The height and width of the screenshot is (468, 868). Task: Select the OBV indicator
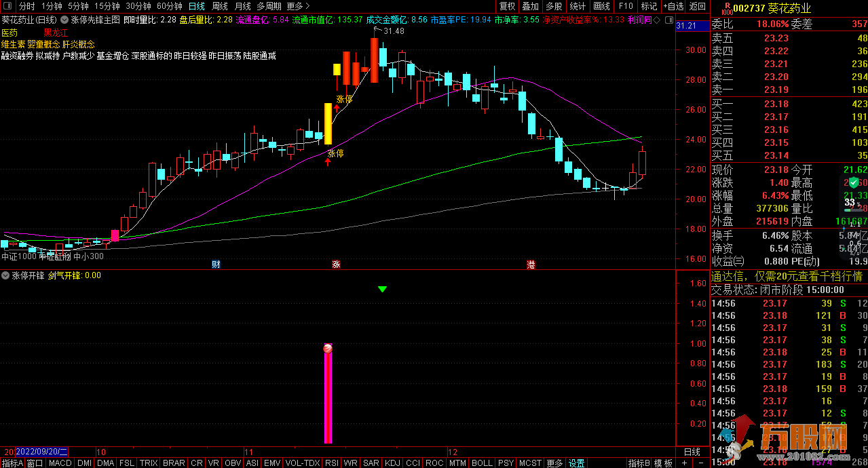(233, 463)
